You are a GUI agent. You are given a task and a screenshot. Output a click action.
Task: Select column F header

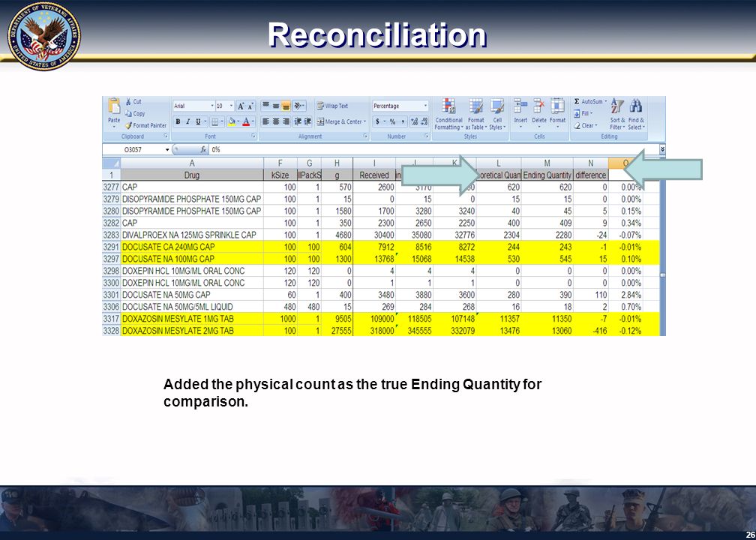pyautogui.click(x=280, y=163)
